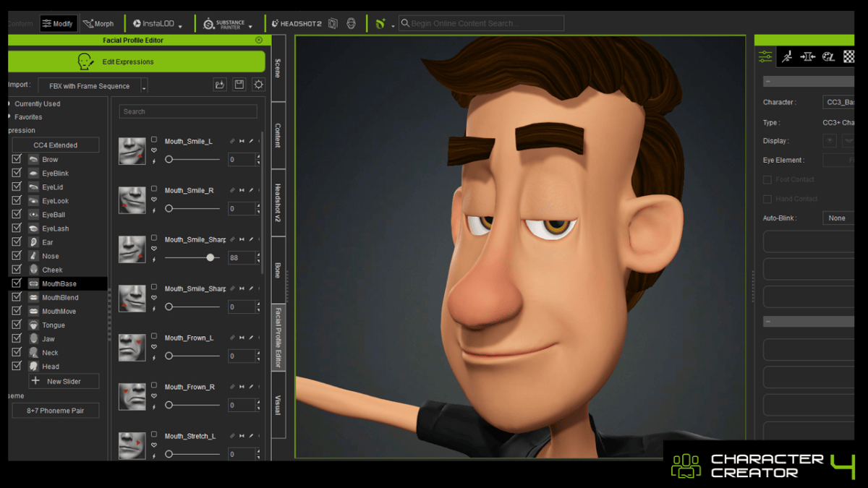
Task: Click the CC4 Extended button
Action: click(55, 145)
